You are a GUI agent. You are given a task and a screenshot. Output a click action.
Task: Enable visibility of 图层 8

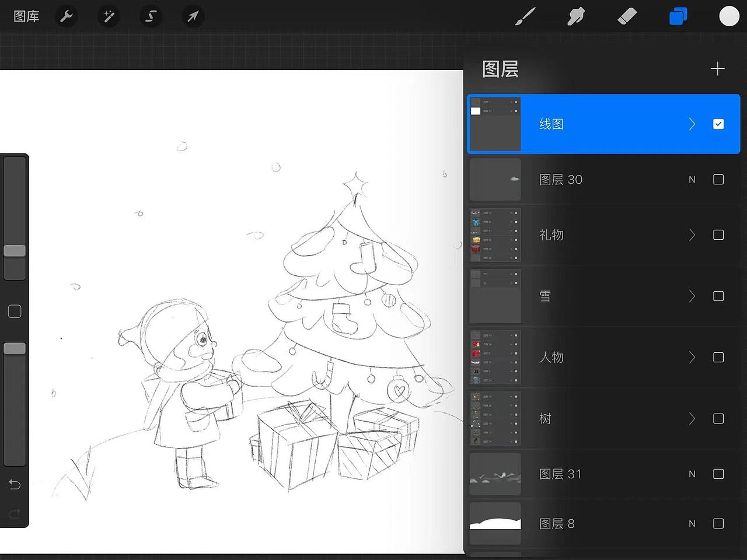pos(718,524)
